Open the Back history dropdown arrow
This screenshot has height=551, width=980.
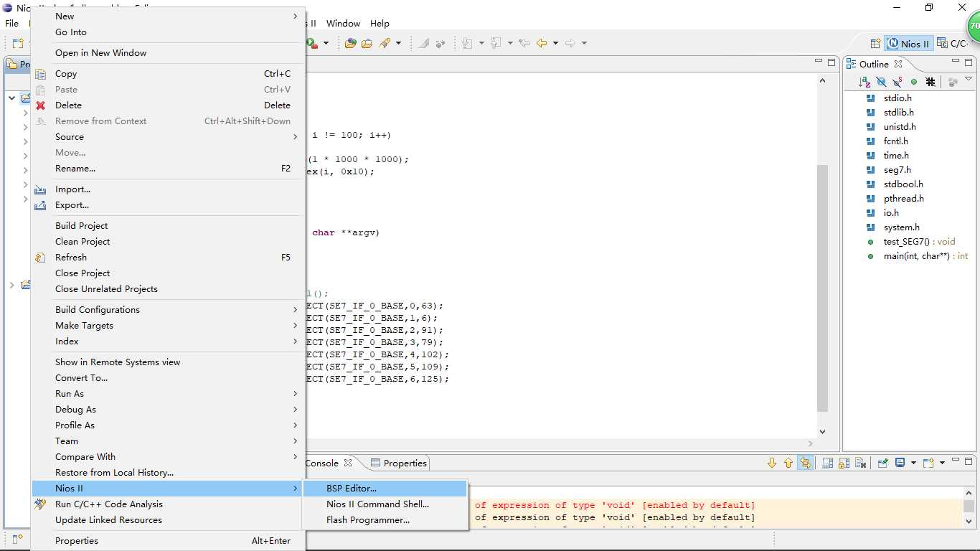(555, 43)
